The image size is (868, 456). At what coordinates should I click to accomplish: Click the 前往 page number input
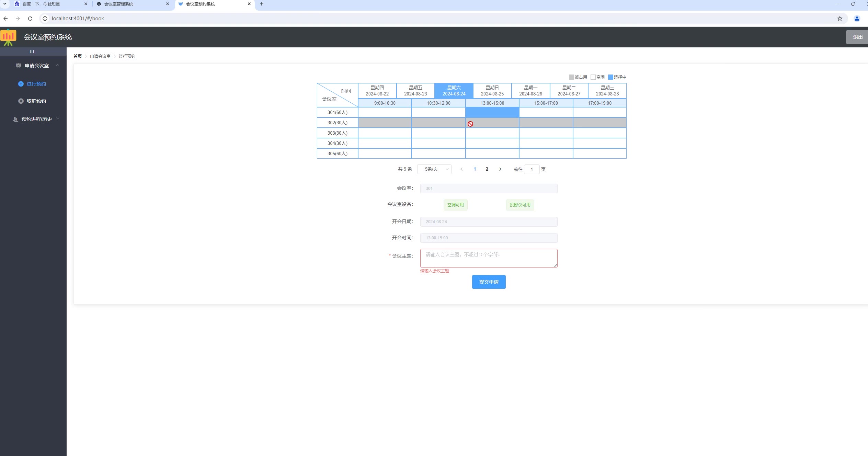[x=532, y=169]
